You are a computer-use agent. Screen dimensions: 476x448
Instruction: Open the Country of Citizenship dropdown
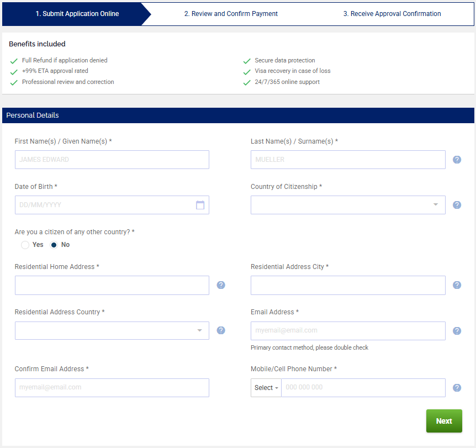[348, 205]
